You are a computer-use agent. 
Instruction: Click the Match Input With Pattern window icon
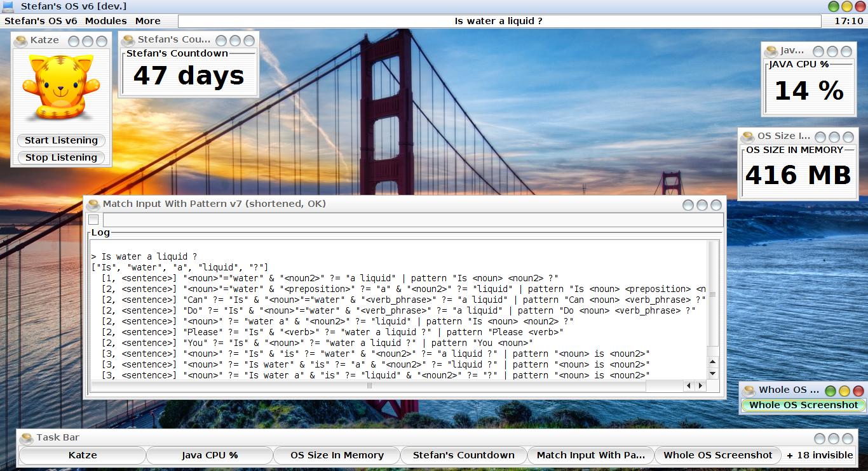tap(93, 205)
